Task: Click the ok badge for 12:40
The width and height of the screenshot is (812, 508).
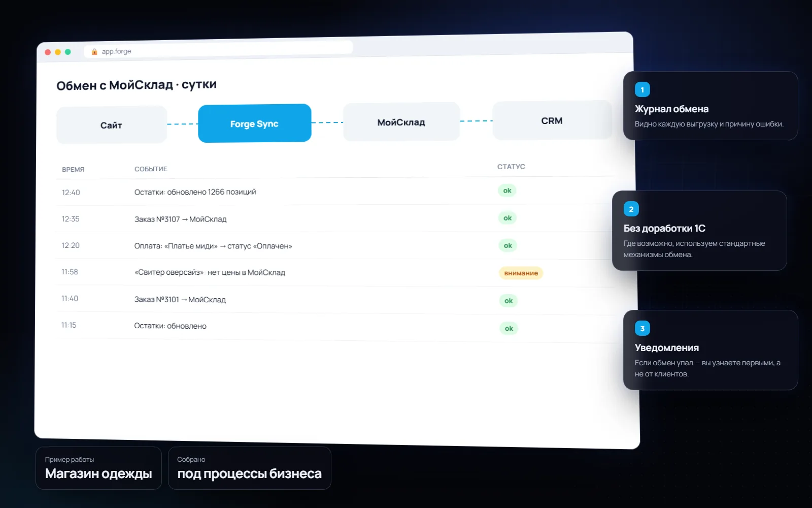Action: pos(507,190)
